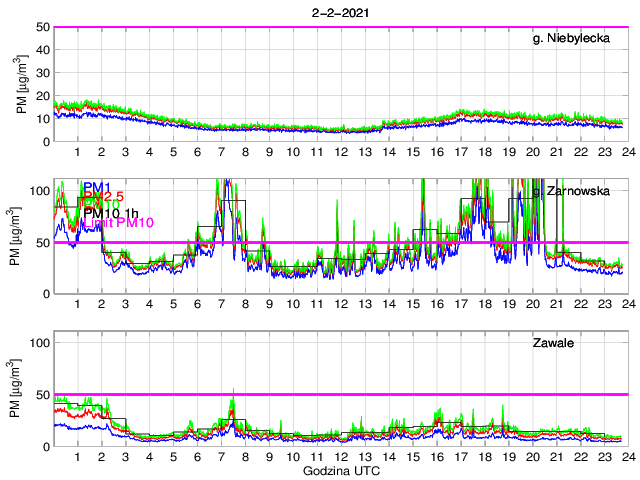Click the top chart's PM y-axis label
Viewport: 640px width, 480px height.
coord(21,84)
